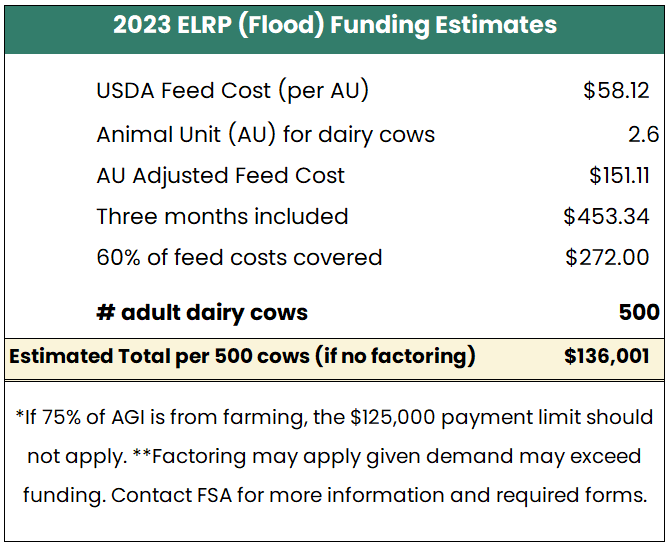The height and width of the screenshot is (545, 668).
Task: Select "60% of feed costs covered" label
Action: [x=239, y=257]
